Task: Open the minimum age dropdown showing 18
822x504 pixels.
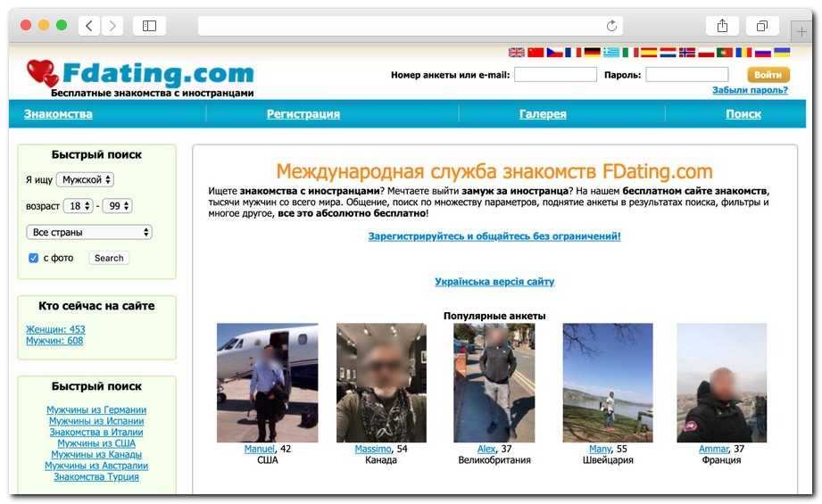Action: [79, 206]
